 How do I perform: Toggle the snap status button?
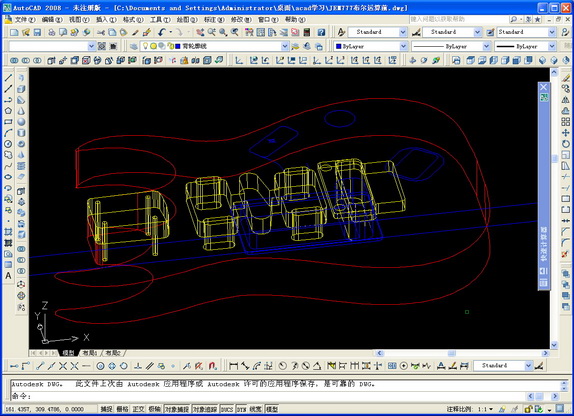(x=107, y=409)
